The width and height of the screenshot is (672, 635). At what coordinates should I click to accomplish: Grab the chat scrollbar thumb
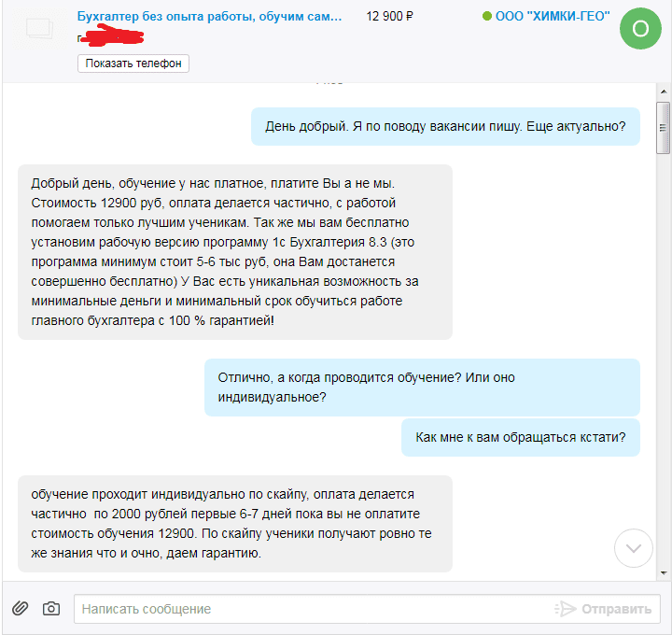[x=663, y=127]
